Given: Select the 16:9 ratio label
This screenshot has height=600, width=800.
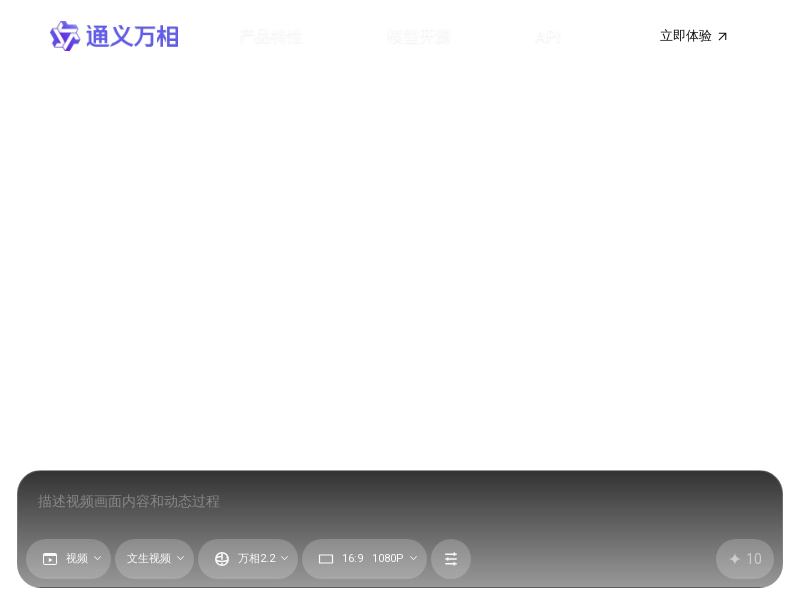Looking at the screenshot, I should tap(353, 558).
